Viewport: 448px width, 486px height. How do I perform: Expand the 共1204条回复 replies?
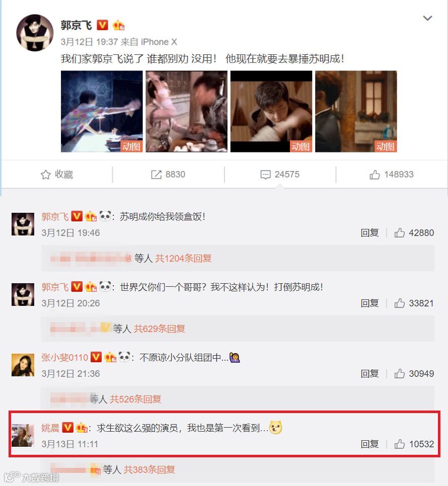[x=183, y=258]
